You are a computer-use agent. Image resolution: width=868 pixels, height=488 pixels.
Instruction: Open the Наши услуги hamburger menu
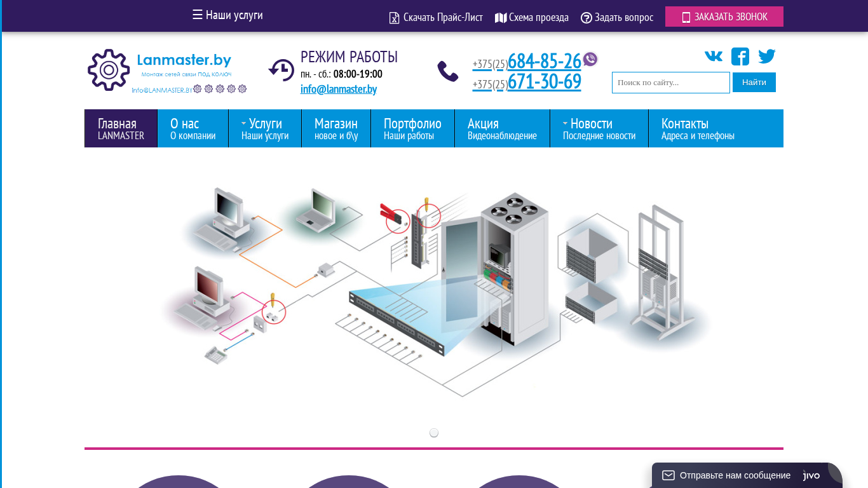coord(227,15)
